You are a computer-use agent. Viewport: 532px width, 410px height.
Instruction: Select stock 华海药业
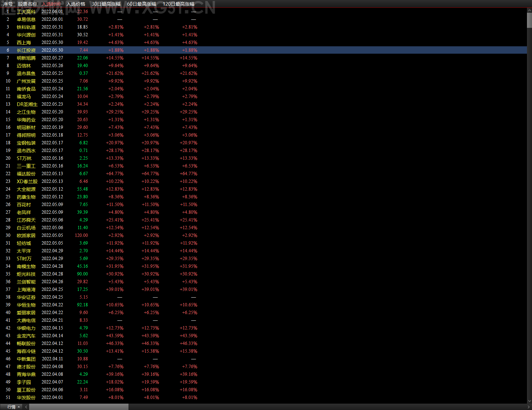[26, 120]
